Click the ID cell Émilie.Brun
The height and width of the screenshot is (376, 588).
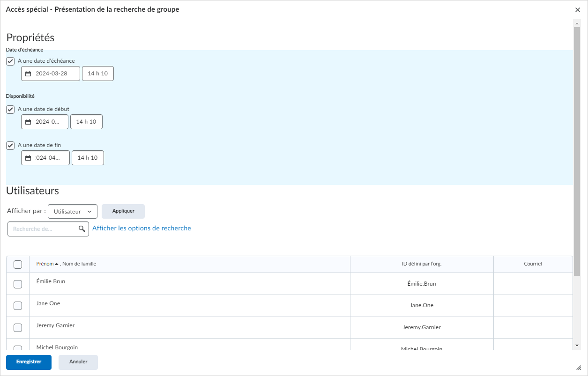coord(422,284)
